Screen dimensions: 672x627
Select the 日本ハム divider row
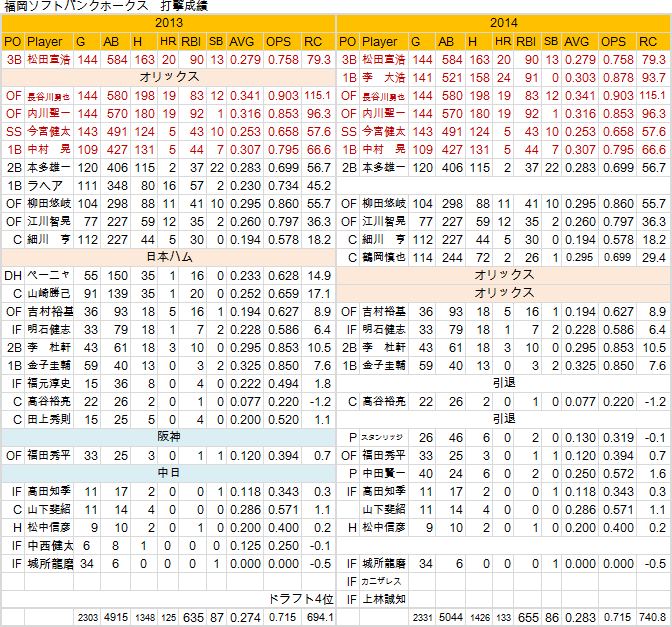(168, 257)
